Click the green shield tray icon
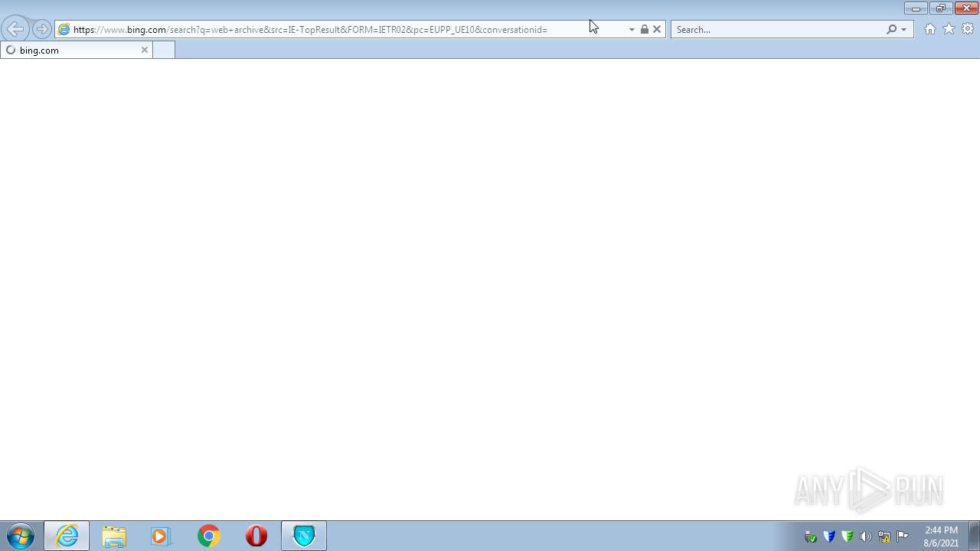This screenshot has width=980, height=551. [848, 536]
